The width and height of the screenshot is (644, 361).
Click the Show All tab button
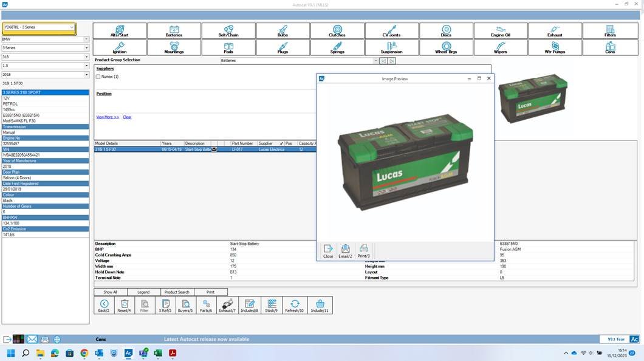coord(110,292)
